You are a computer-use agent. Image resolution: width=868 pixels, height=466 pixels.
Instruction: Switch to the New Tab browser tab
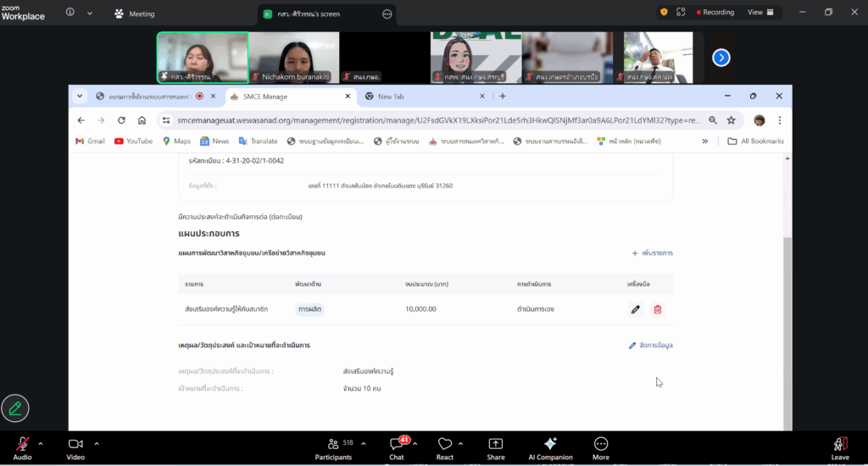[391, 97]
